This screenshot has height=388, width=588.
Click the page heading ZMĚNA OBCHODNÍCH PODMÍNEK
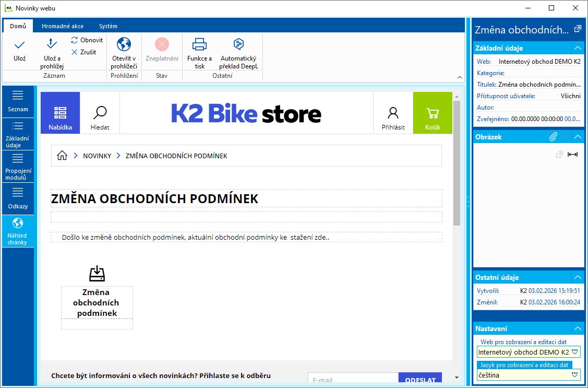tap(154, 198)
